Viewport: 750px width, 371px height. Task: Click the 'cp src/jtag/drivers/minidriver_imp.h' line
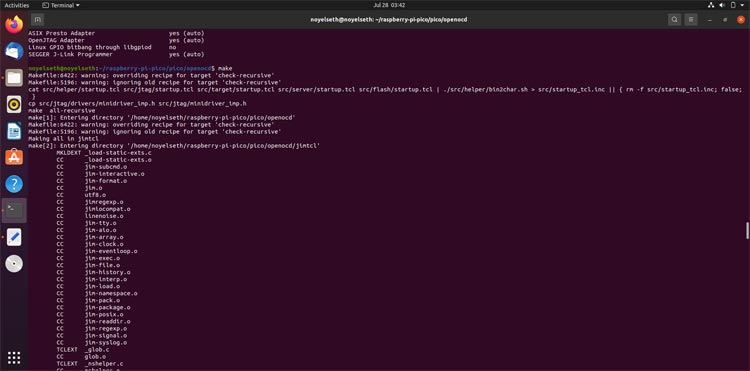137,104
